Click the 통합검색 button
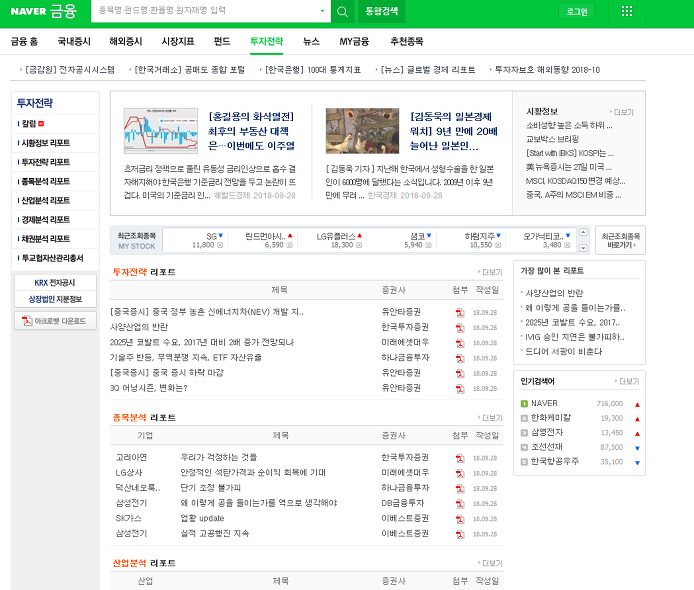The height and width of the screenshot is (590, 694). coord(382,11)
